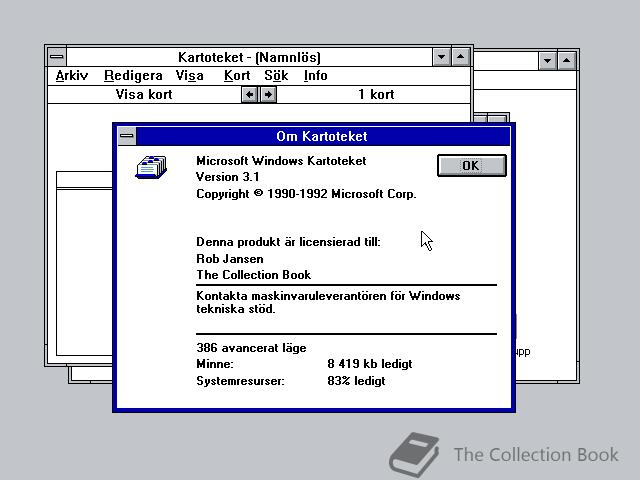
Task: Click the copyright 1990-1992 Microsoft Corp. line
Action: (x=306, y=194)
